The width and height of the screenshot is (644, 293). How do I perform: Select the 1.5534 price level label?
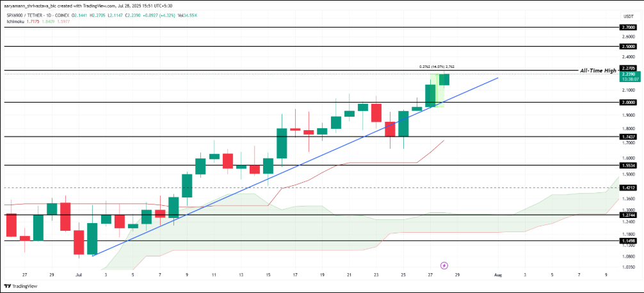629,165
